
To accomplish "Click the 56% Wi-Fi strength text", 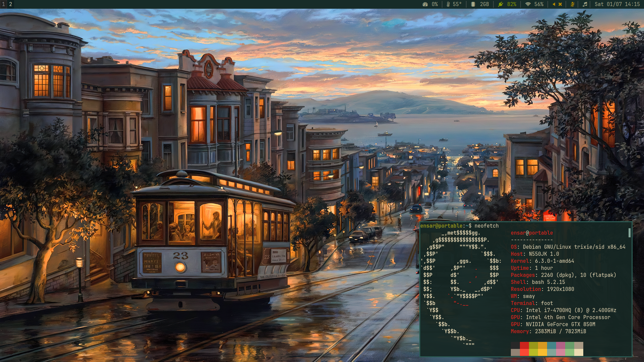I will (539, 4).
